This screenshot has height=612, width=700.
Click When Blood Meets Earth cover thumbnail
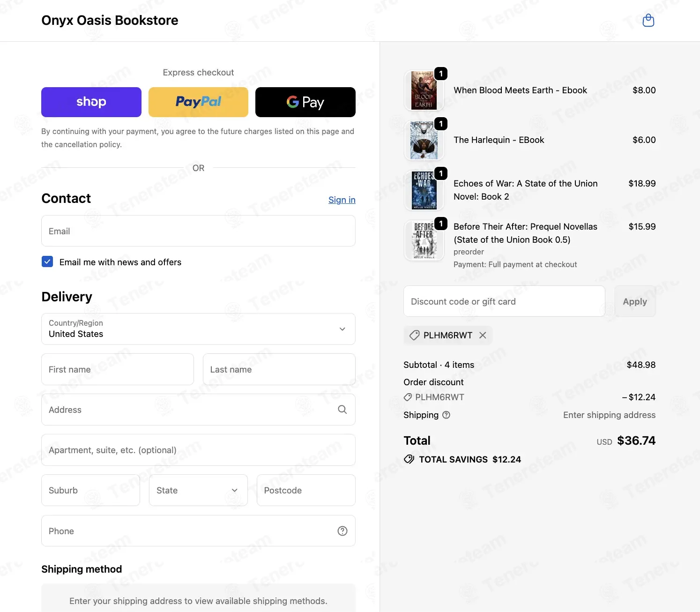click(424, 90)
